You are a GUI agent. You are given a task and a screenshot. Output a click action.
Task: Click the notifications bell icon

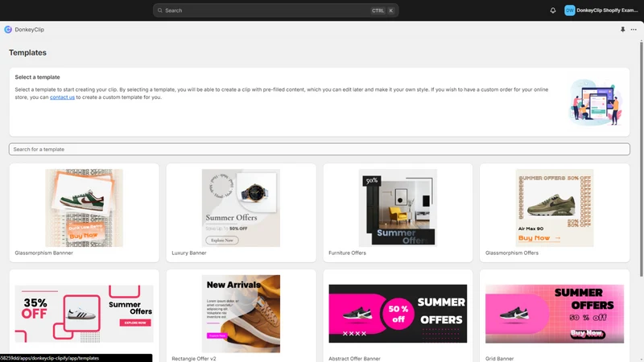coord(553,10)
